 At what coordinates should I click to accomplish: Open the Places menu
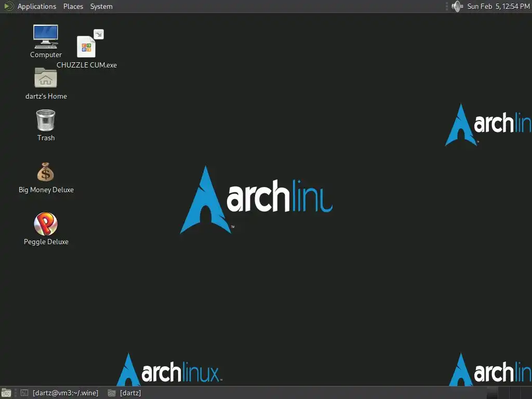(73, 6)
